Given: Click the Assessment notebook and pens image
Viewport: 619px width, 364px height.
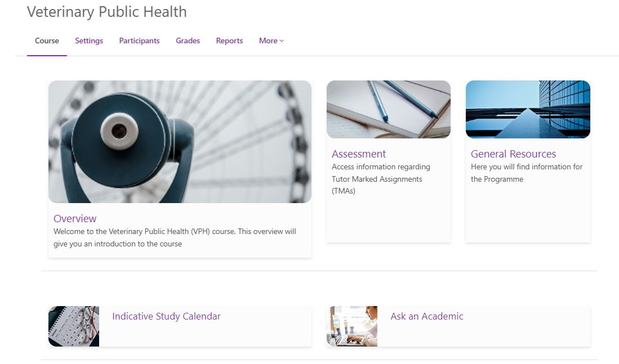Looking at the screenshot, I should (389, 110).
